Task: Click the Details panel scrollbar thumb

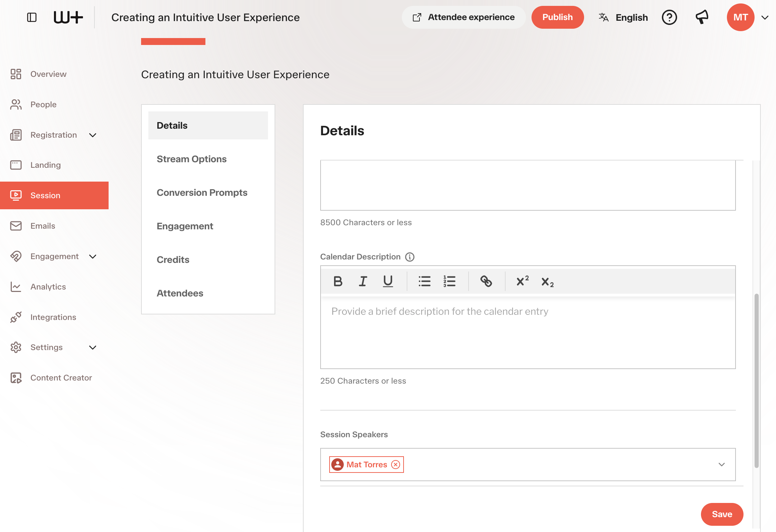Action: (x=757, y=380)
